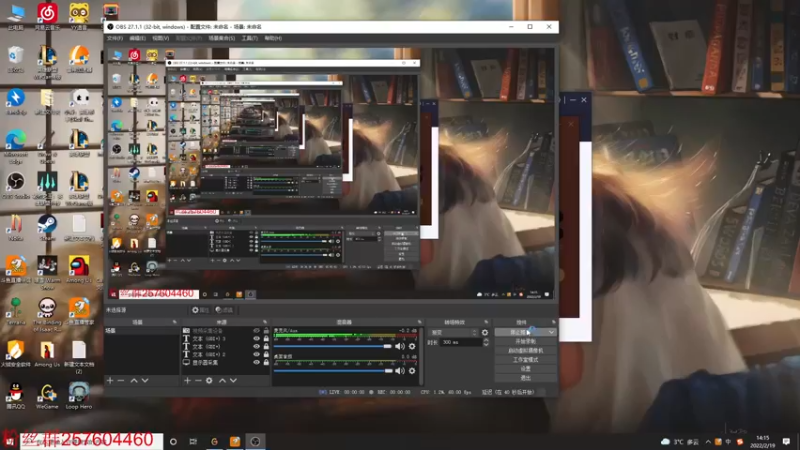Open the 网易云音乐 desktop icon

coord(47,16)
